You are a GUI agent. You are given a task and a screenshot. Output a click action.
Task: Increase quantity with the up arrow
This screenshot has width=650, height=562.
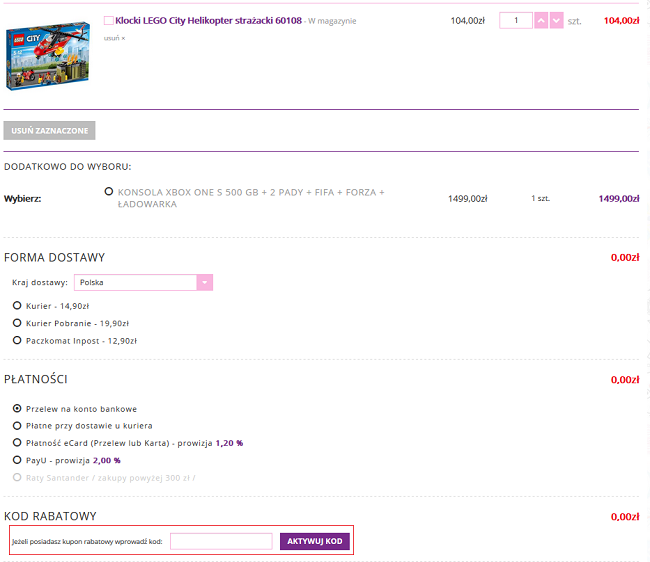[541, 21]
